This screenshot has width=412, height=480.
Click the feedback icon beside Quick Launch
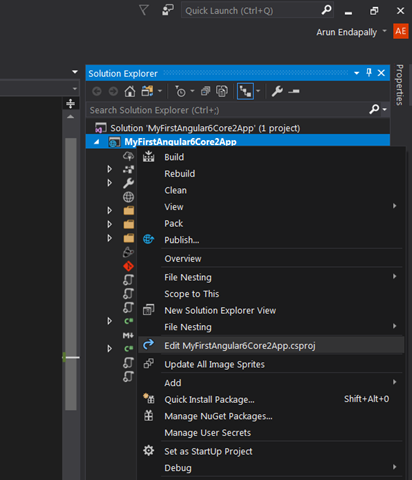pyautogui.click(x=168, y=10)
